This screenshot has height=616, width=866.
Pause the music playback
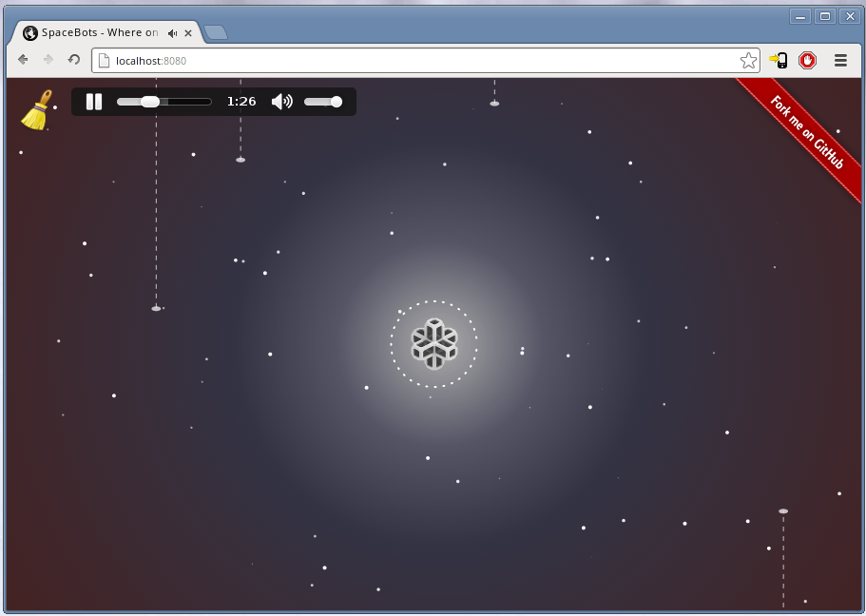click(94, 102)
